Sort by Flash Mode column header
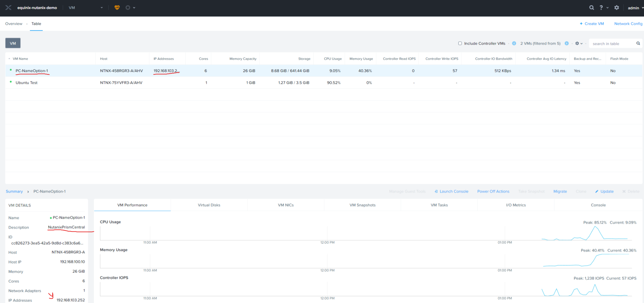Viewport: 644px width, 303px height. 619,59
